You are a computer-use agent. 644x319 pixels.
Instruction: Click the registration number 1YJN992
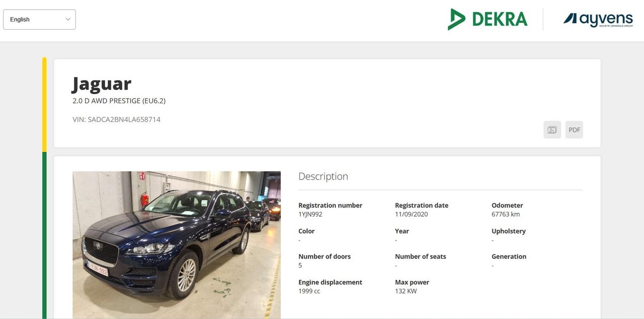click(310, 214)
